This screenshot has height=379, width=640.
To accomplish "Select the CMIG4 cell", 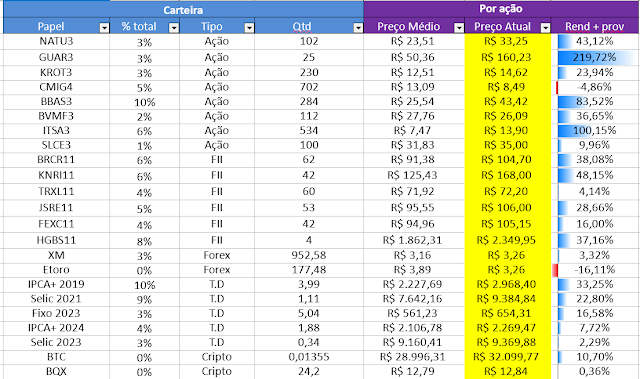I will click(56, 87).
